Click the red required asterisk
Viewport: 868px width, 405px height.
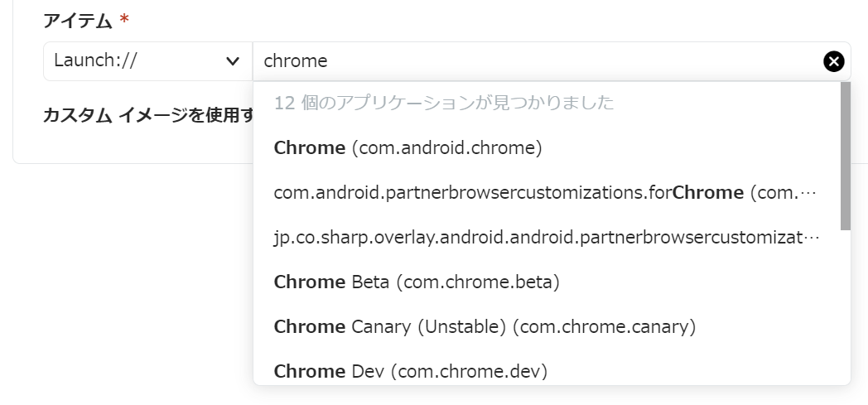pos(124,22)
